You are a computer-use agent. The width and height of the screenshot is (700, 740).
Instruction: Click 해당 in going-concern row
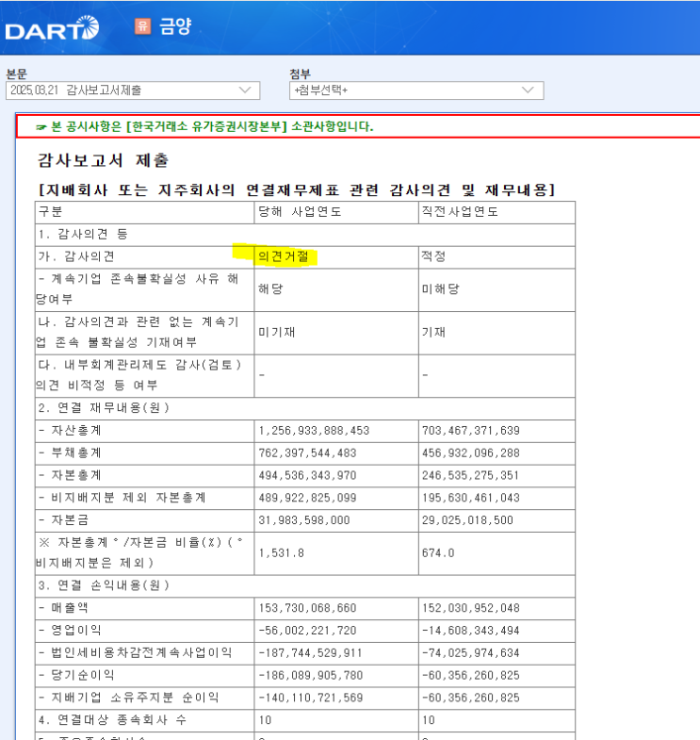tap(270, 288)
